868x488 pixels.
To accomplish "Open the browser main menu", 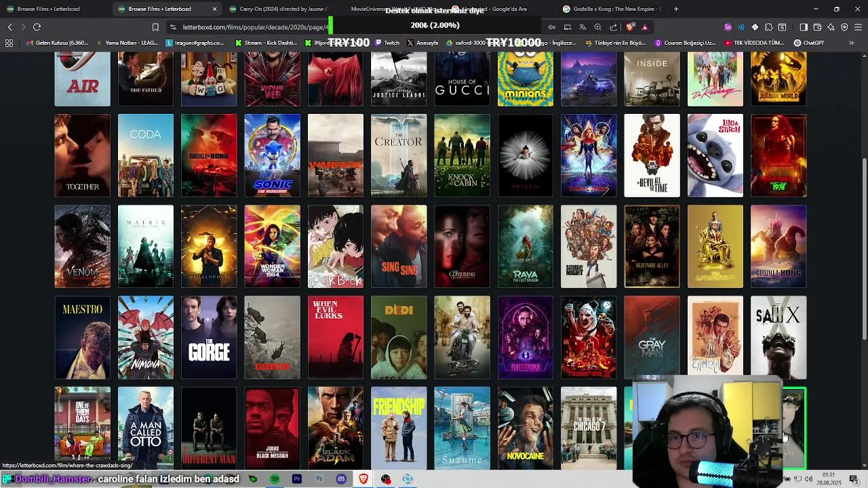I will click(858, 27).
